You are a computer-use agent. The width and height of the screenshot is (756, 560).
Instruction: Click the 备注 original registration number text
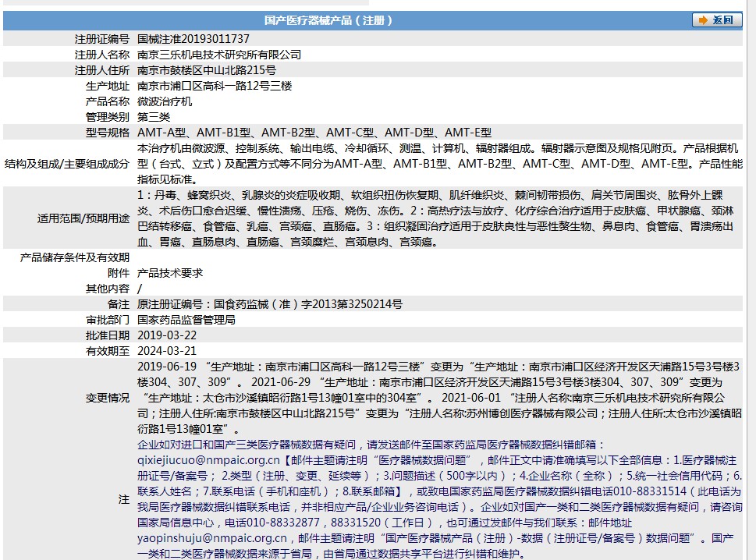[270, 304]
